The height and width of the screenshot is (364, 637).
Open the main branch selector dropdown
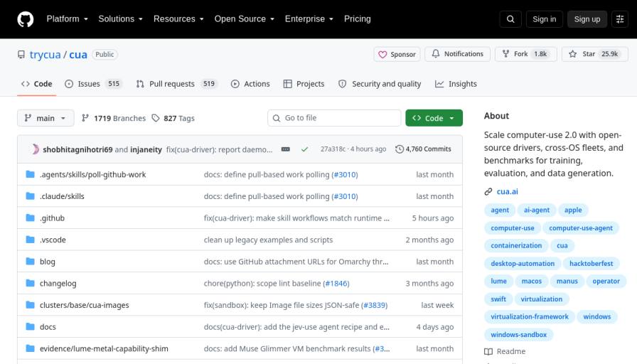45,118
